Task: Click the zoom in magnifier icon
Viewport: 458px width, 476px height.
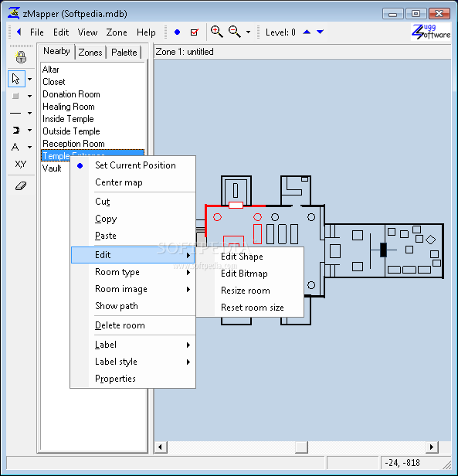Action: tap(216, 31)
